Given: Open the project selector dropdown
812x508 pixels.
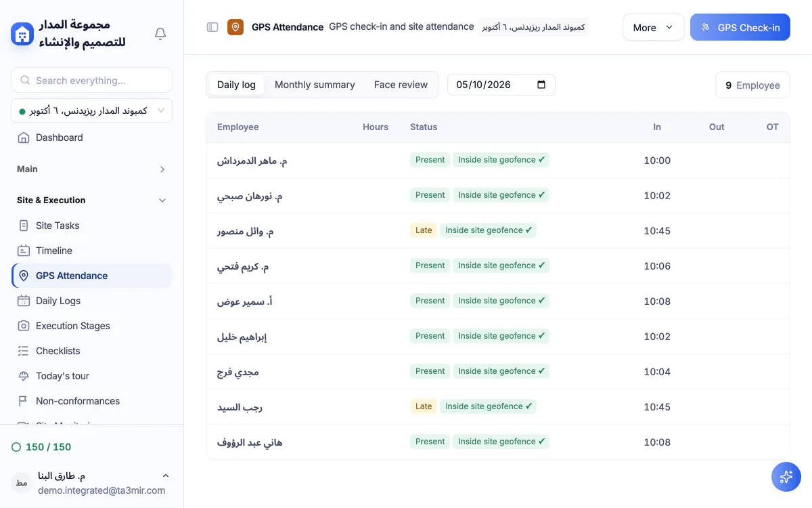Looking at the screenshot, I should (91, 110).
